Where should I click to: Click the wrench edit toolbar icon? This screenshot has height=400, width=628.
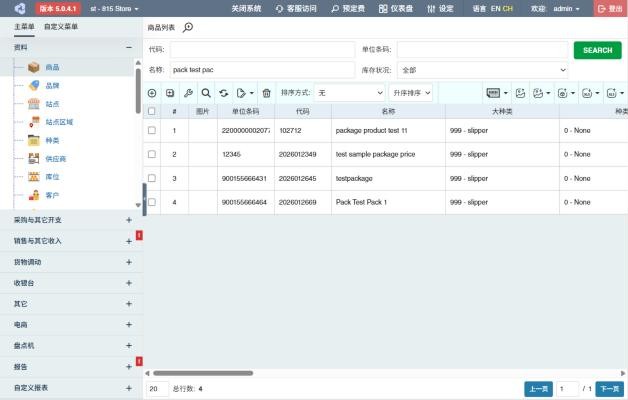point(188,93)
